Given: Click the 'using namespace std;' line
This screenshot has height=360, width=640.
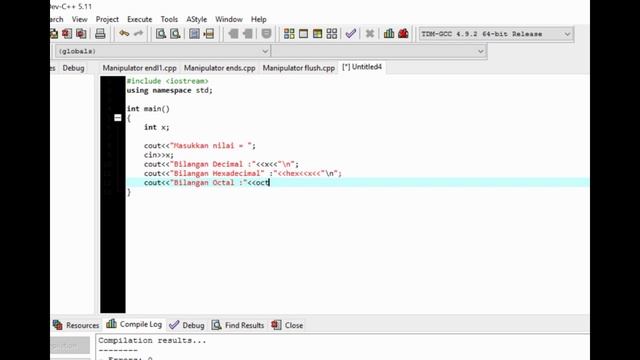Looking at the screenshot, I should tap(169, 90).
